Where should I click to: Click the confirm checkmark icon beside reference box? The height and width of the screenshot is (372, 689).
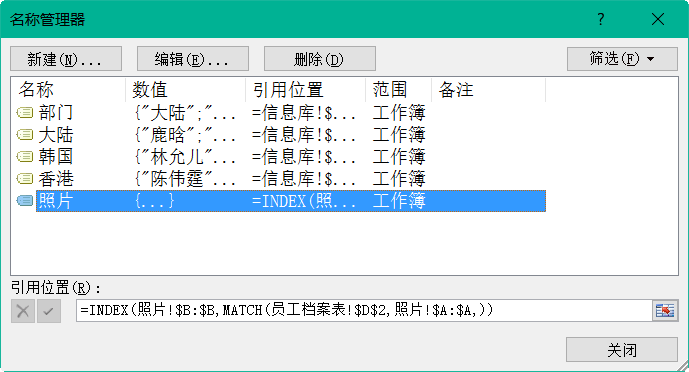(x=49, y=311)
